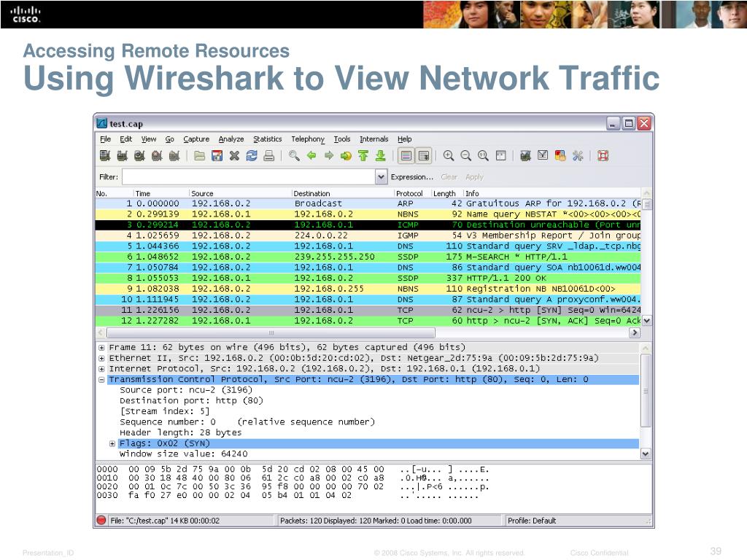747x560 pixels.
Task: Click packet details scrollbar down arrow
Action: [646, 454]
